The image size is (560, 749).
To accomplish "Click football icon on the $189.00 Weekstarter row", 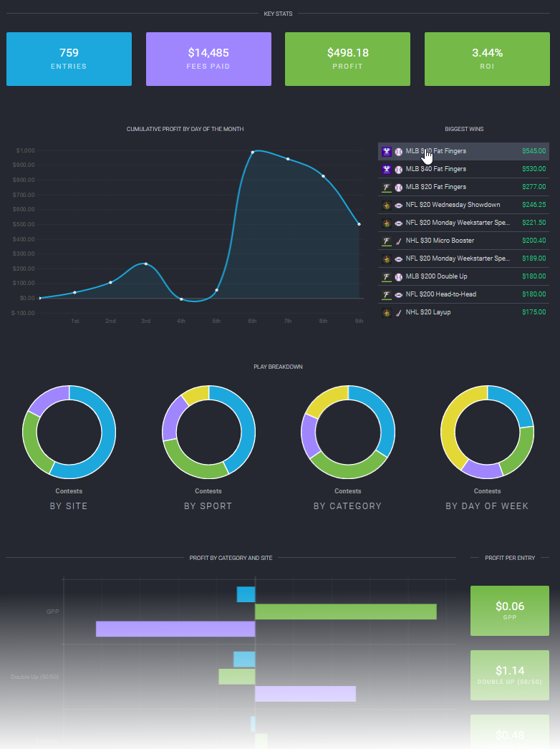I will (398, 259).
